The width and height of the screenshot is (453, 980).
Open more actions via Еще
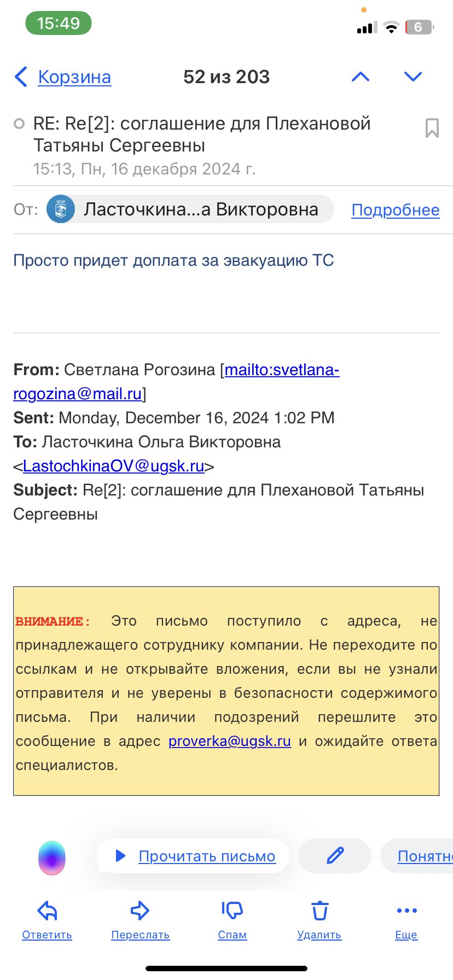click(406, 920)
